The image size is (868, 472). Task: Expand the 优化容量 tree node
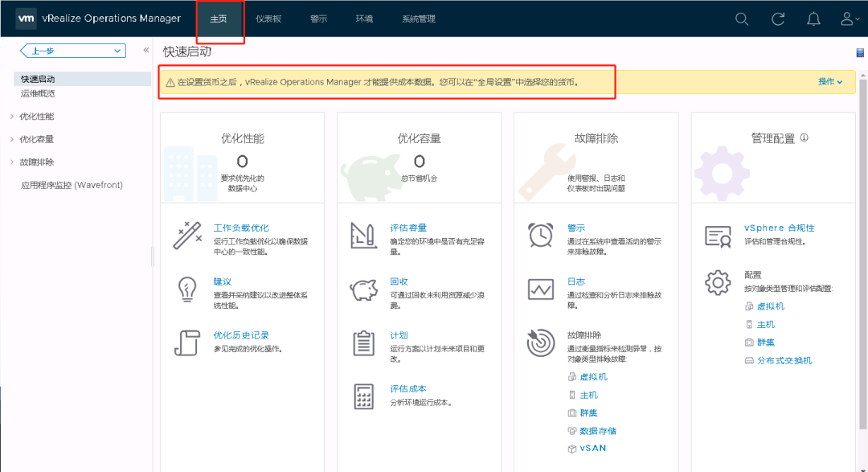coord(12,139)
